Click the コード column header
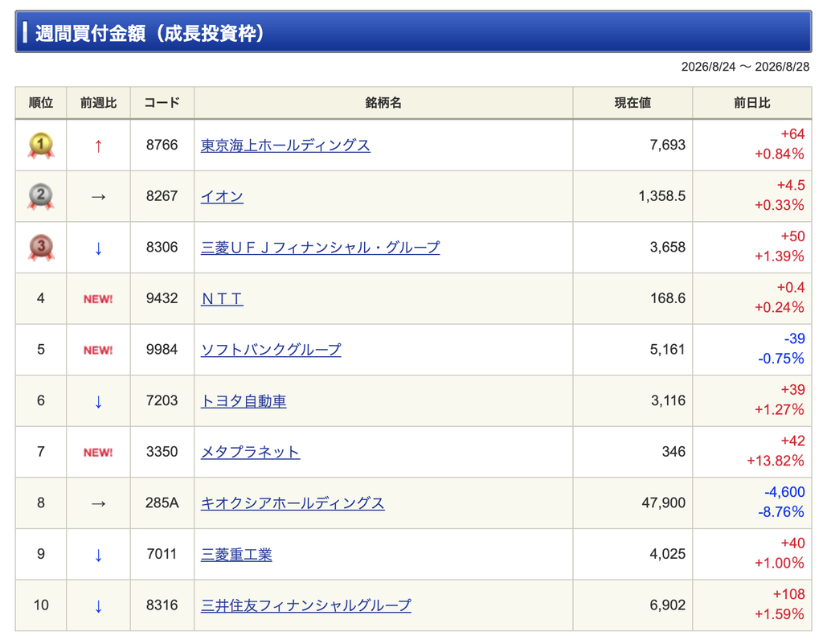Screen dimensions: 823x644 coord(162,103)
